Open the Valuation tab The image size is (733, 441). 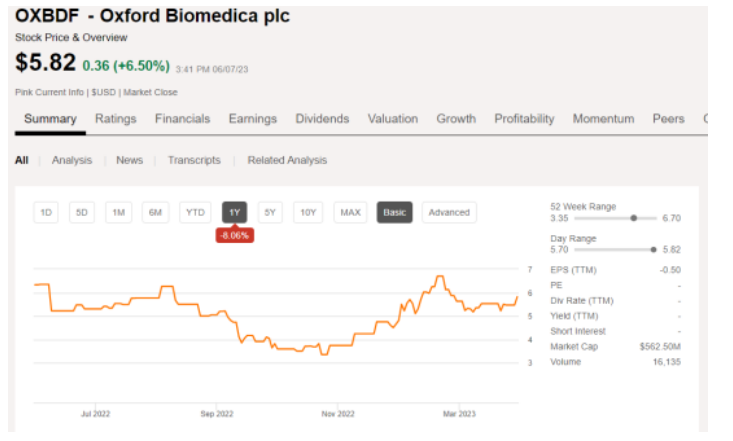click(393, 119)
